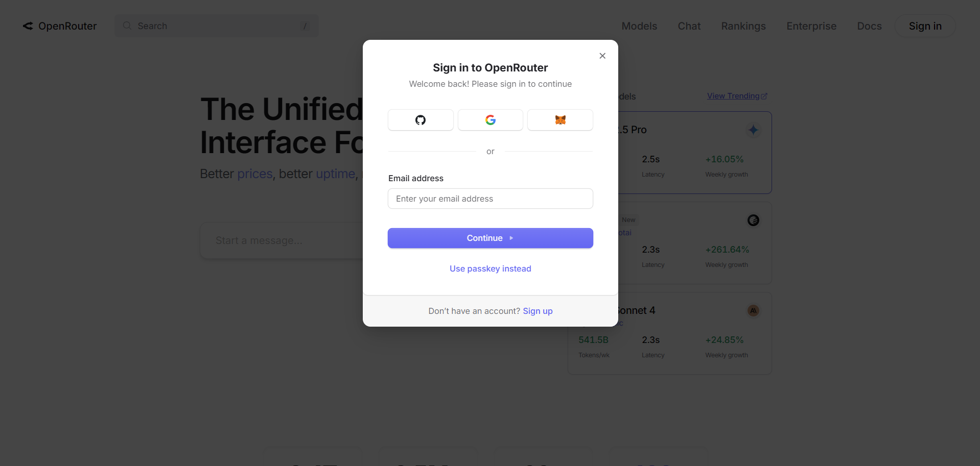980x466 pixels.
Task: Open the Docs page
Action: click(869, 26)
